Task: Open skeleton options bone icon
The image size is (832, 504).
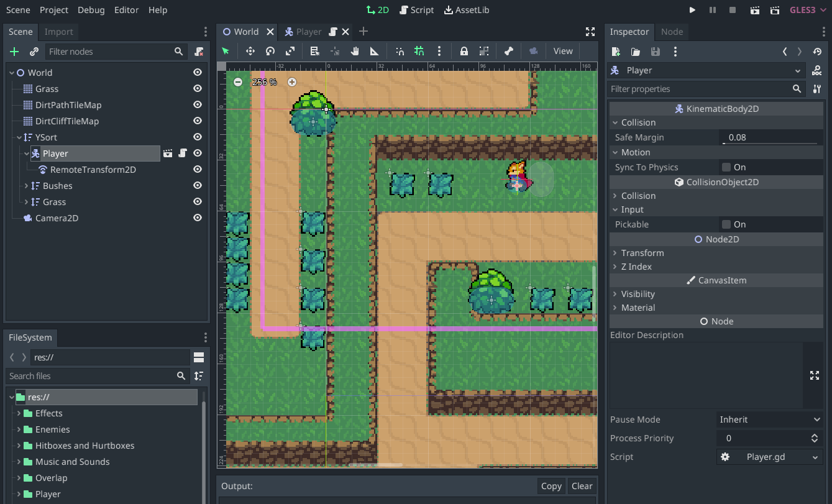Action: coord(509,51)
